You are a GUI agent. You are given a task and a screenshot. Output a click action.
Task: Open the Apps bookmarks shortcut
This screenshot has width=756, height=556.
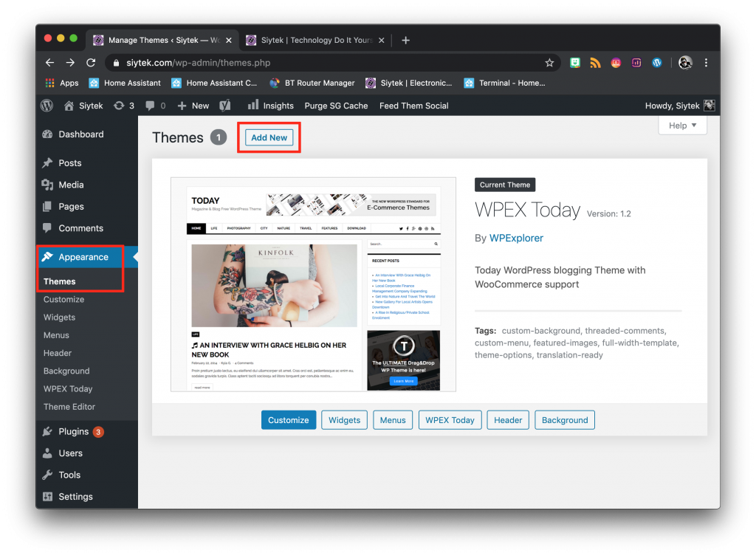pyautogui.click(x=62, y=83)
